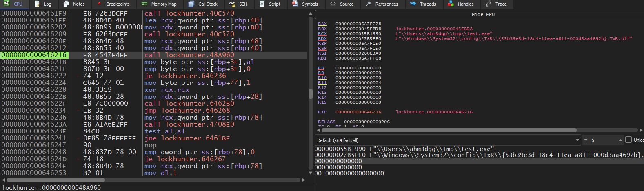The height and width of the screenshot is (191, 644).
Task: Open the Default (x64 fastcall) dropdown
Action: click(x=448, y=140)
